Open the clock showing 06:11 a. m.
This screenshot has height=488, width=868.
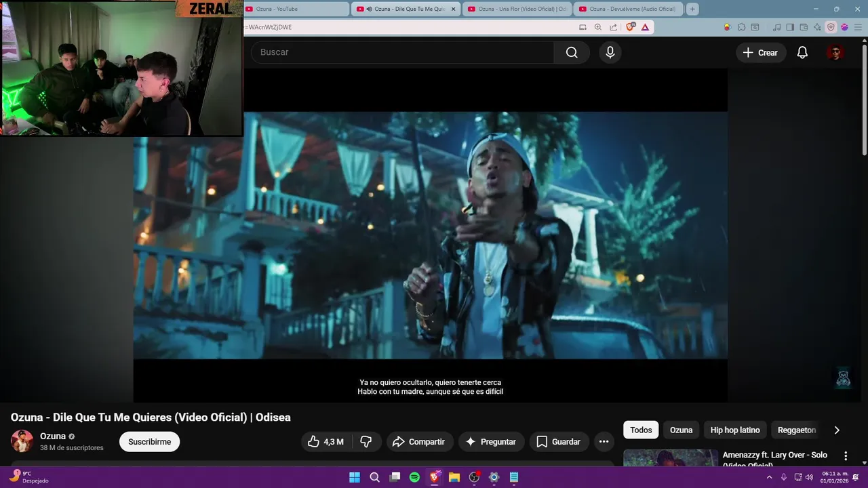(x=835, y=477)
